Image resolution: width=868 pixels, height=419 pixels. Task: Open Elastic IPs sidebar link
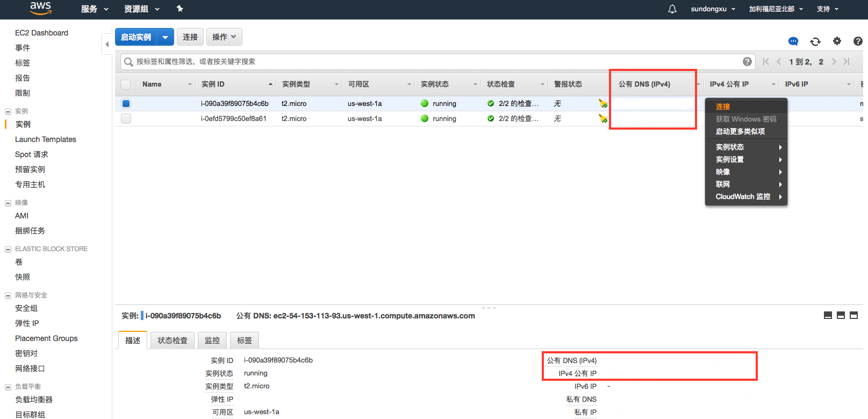click(27, 323)
